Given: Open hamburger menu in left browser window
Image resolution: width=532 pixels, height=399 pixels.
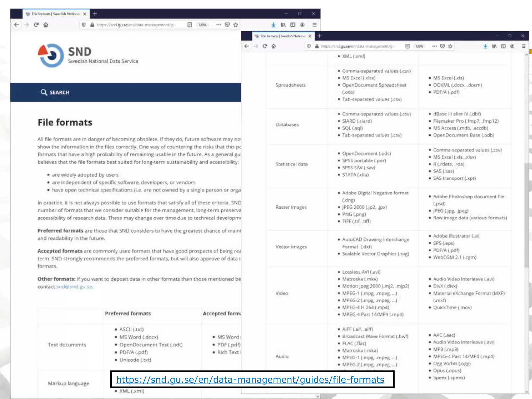Looking at the screenshot, I should click(x=315, y=25).
